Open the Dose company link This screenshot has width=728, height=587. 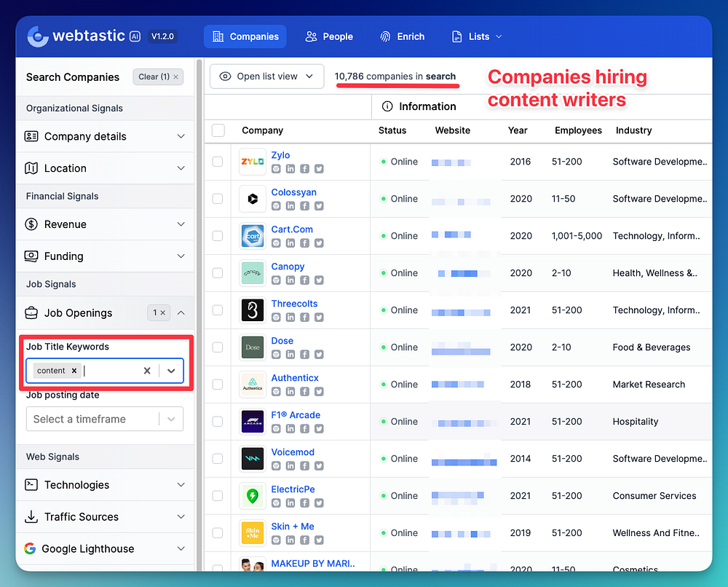click(282, 341)
